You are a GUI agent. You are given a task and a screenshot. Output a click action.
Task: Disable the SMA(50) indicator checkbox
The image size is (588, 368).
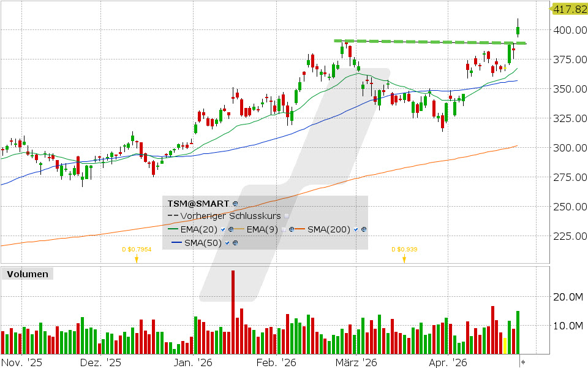pyautogui.click(x=227, y=243)
